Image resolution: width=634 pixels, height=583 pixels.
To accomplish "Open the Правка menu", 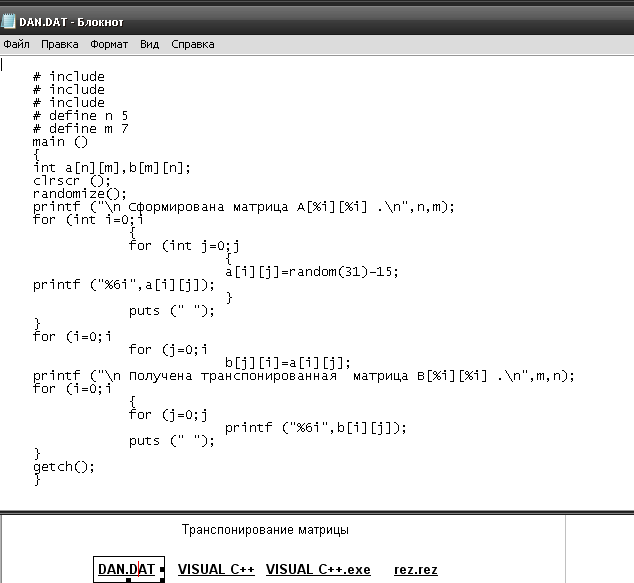I will [60, 44].
